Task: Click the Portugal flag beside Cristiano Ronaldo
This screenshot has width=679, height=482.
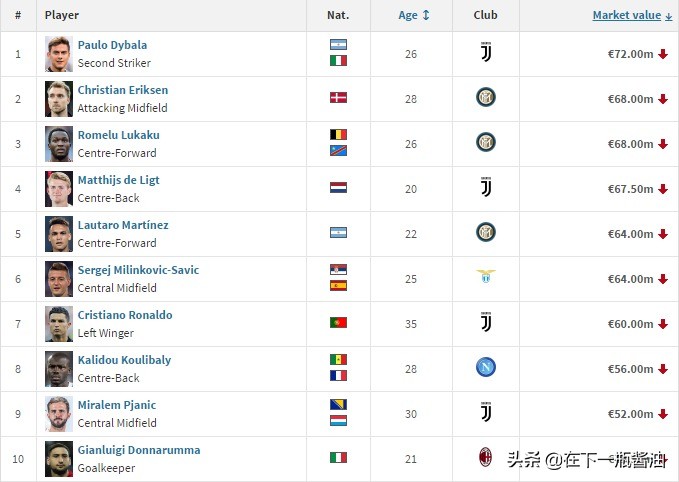Action: (x=338, y=323)
